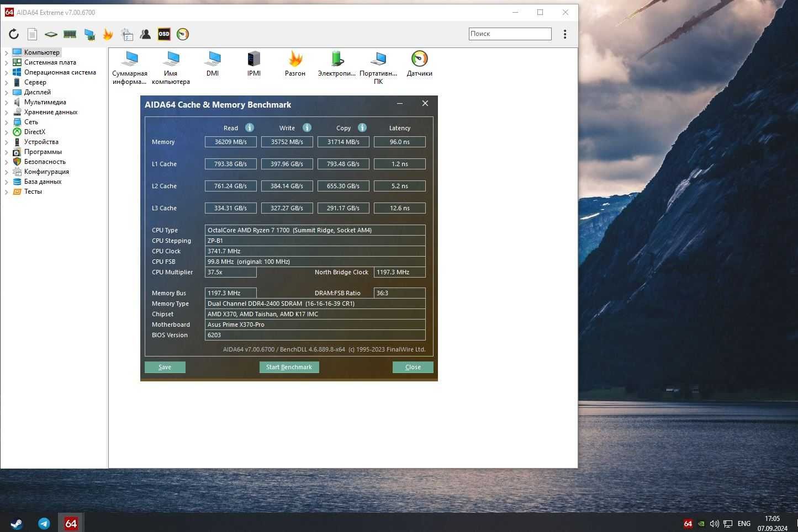
Task: Click the BIOS Version value 6203
Action: pyautogui.click(x=315, y=335)
